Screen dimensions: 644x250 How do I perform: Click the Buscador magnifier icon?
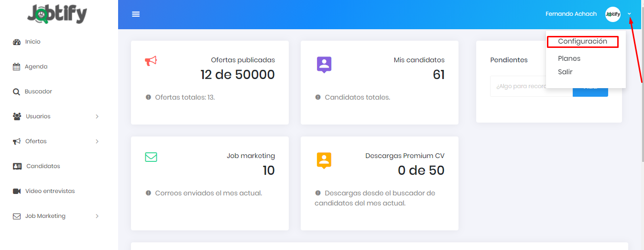16,92
